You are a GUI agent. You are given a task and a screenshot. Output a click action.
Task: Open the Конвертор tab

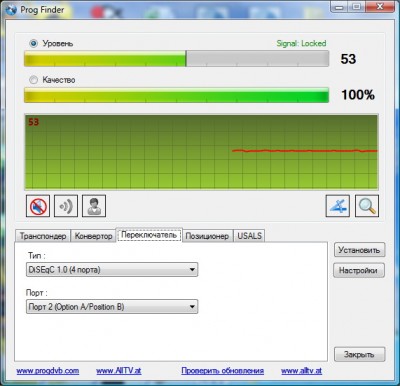(x=93, y=236)
